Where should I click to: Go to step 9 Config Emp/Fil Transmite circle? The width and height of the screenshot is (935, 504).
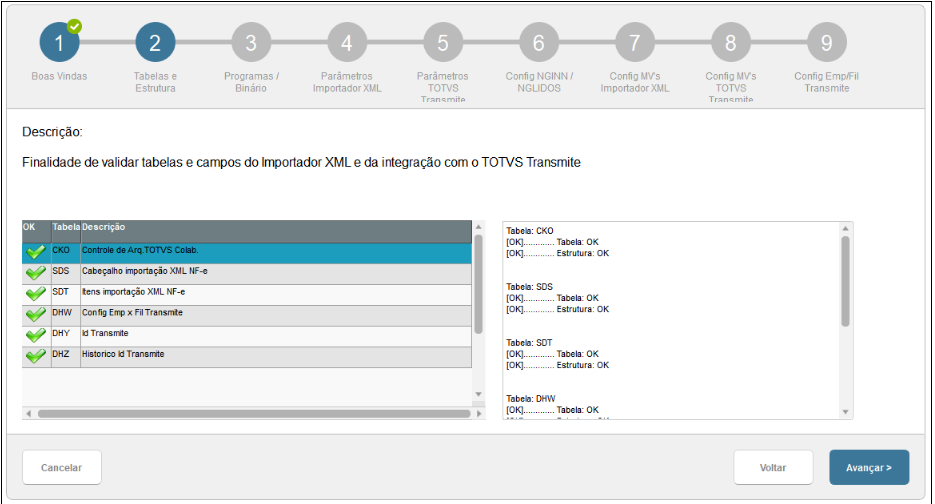826,42
